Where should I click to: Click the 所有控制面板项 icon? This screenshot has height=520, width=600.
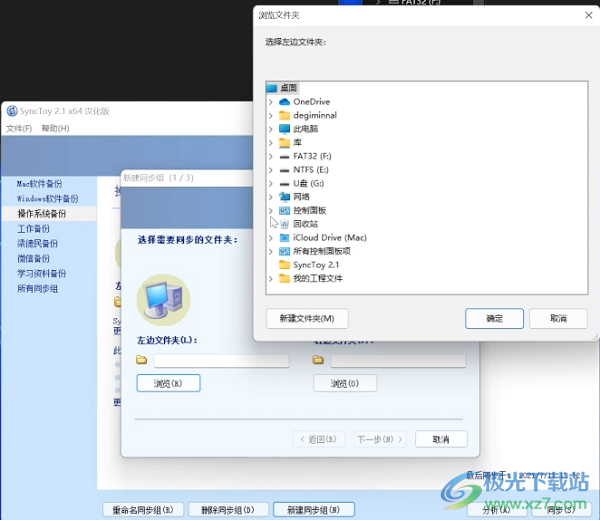click(x=284, y=251)
